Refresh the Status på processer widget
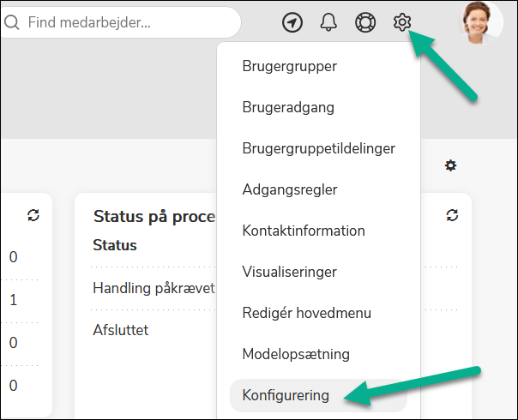This screenshot has height=420, width=518. pos(452,215)
